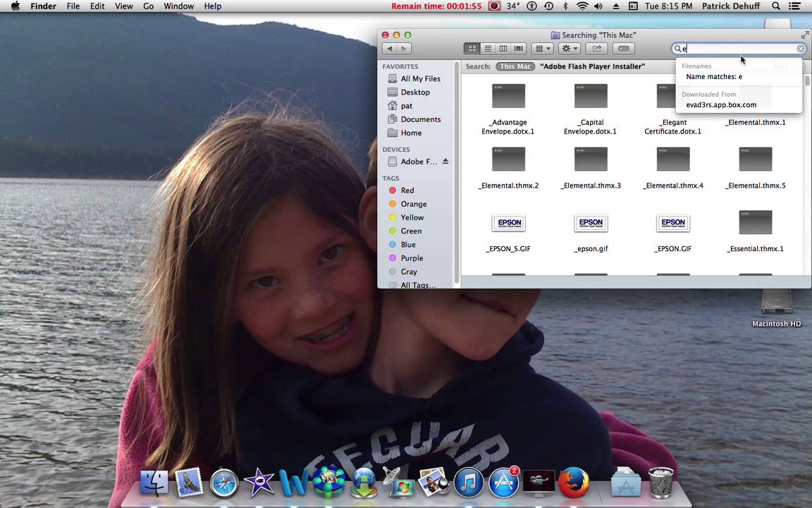
Task: Open the item arrangement dropdown
Action: (542, 49)
